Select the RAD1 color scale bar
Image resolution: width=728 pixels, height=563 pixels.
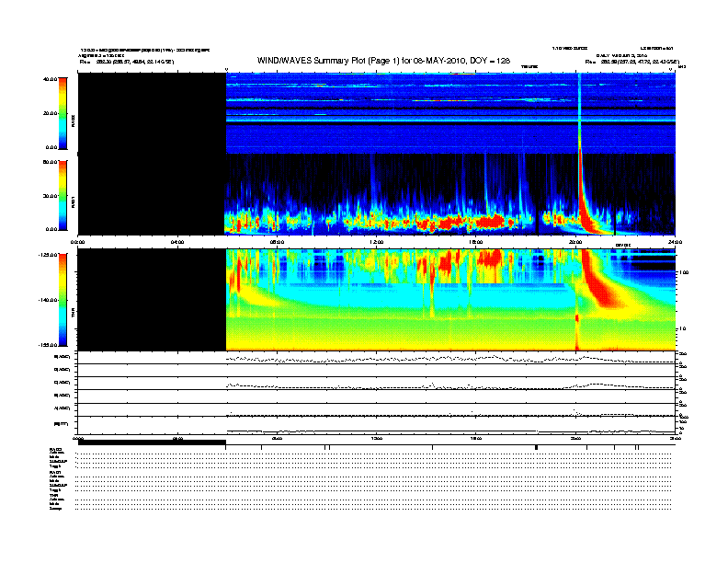[x=63, y=195]
